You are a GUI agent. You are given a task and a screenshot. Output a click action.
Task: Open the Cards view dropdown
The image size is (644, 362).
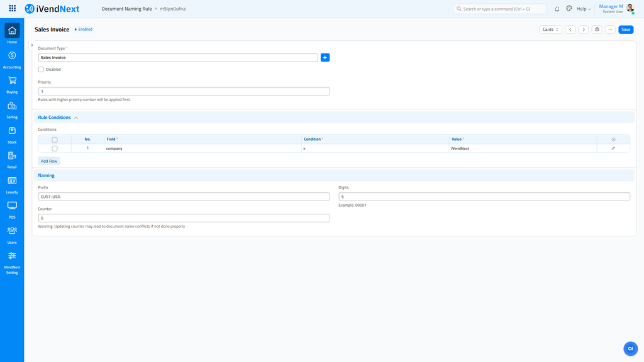[x=550, y=30]
